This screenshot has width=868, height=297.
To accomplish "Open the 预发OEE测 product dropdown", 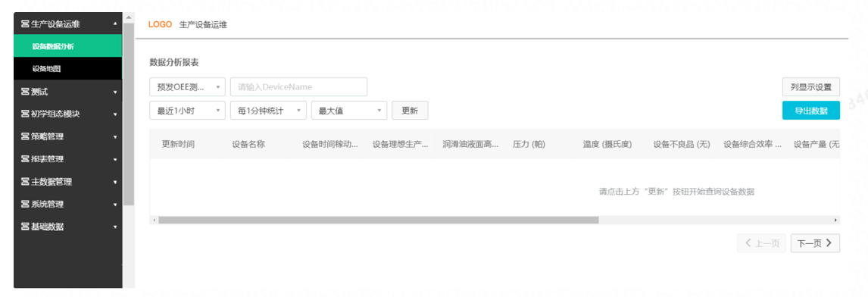I will coord(187,87).
